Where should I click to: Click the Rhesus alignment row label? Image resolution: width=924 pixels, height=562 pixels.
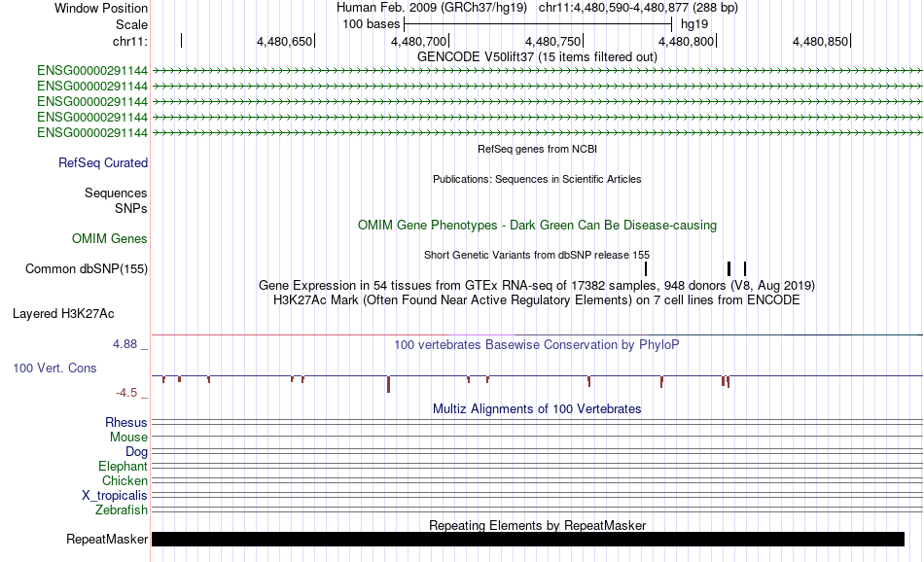click(126, 422)
